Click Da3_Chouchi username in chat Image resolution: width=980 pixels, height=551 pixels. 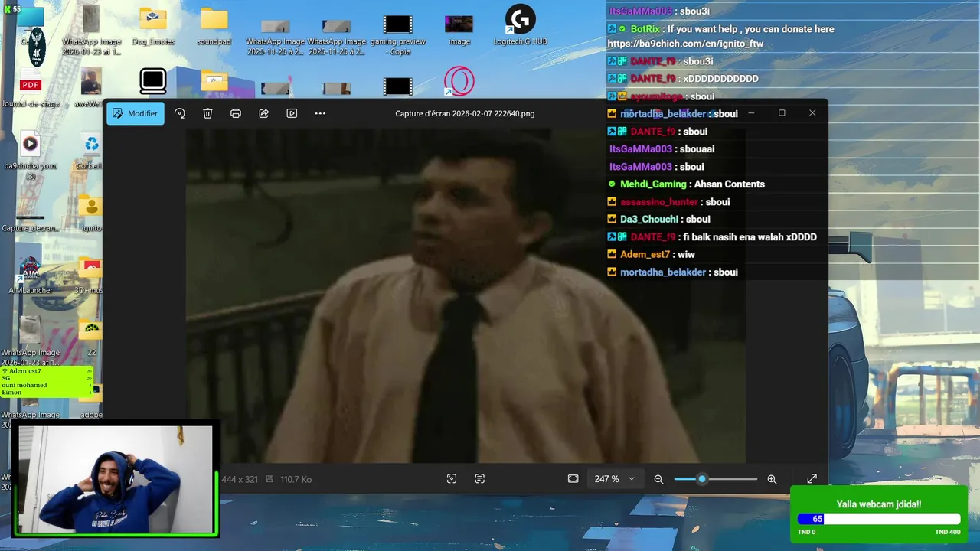649,219
